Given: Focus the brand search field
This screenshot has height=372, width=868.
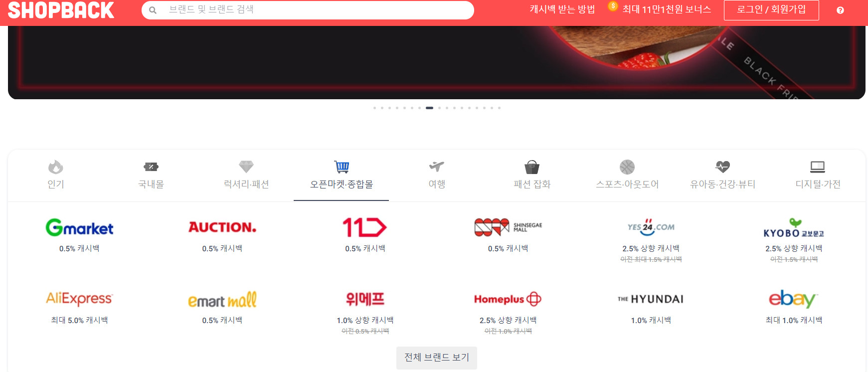Looking at the screenshot, I should 308,10.
